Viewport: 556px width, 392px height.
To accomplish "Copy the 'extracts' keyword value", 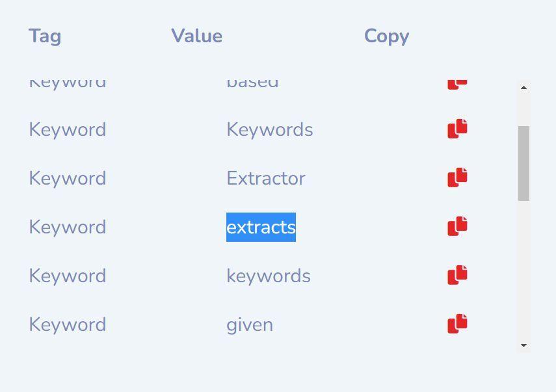I will tap(457, 226).
